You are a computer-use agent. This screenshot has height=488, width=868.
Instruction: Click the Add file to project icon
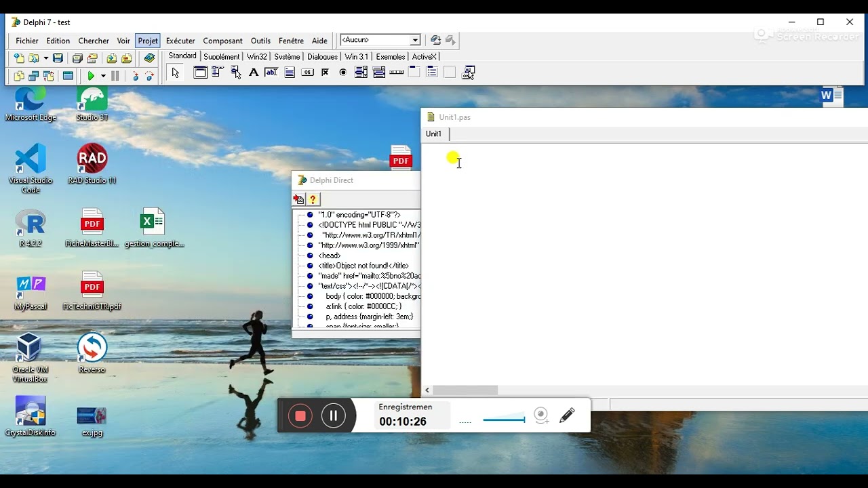coord(112,58)
